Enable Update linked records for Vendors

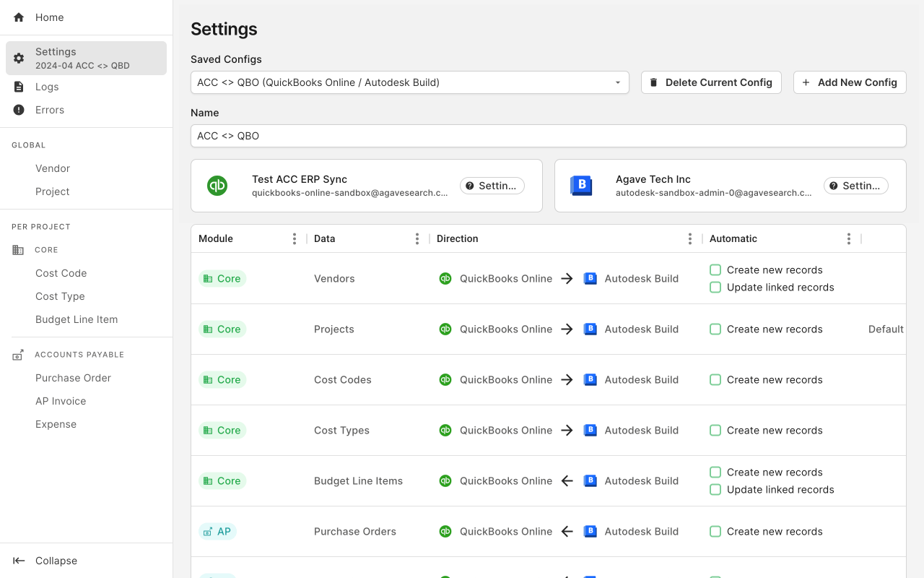point(715,287)
